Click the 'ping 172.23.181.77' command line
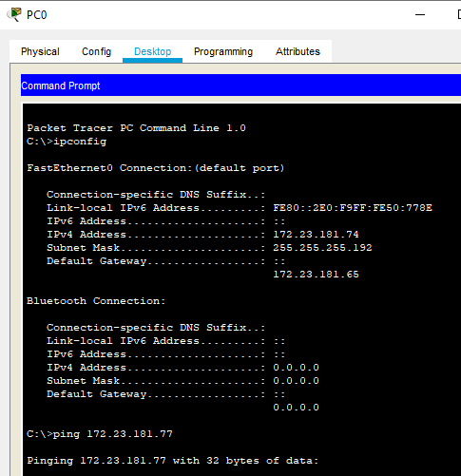Viewport: 461px width, 476px height. pos(100,434)
